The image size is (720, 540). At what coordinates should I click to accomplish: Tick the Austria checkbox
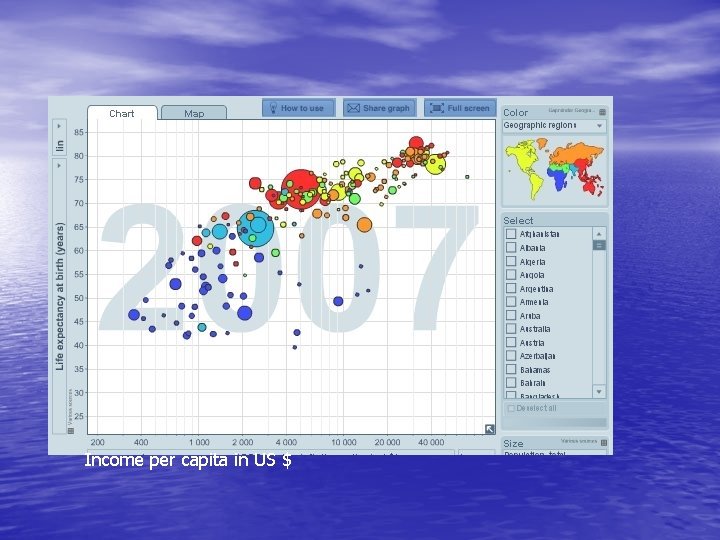click(x=511, y=342)
